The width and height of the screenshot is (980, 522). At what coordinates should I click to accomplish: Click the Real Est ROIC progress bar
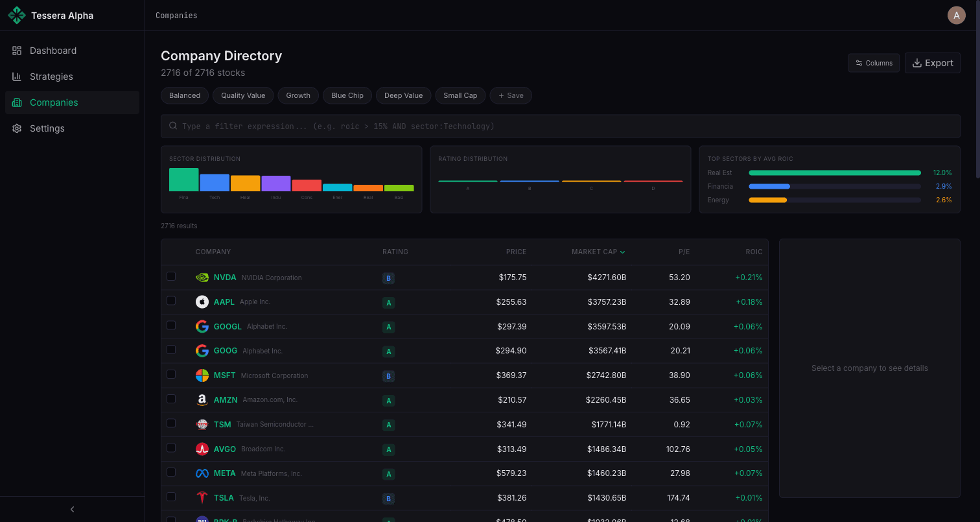(834, 172)
